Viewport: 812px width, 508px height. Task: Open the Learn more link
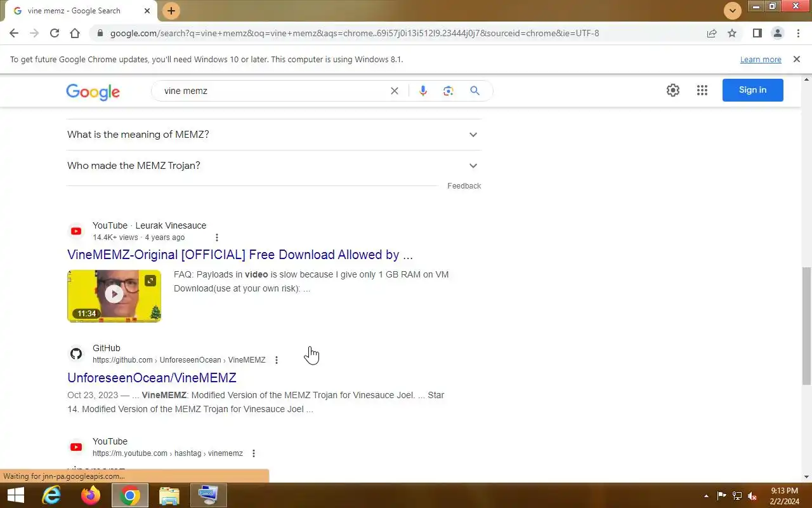(x=761, y=60)
